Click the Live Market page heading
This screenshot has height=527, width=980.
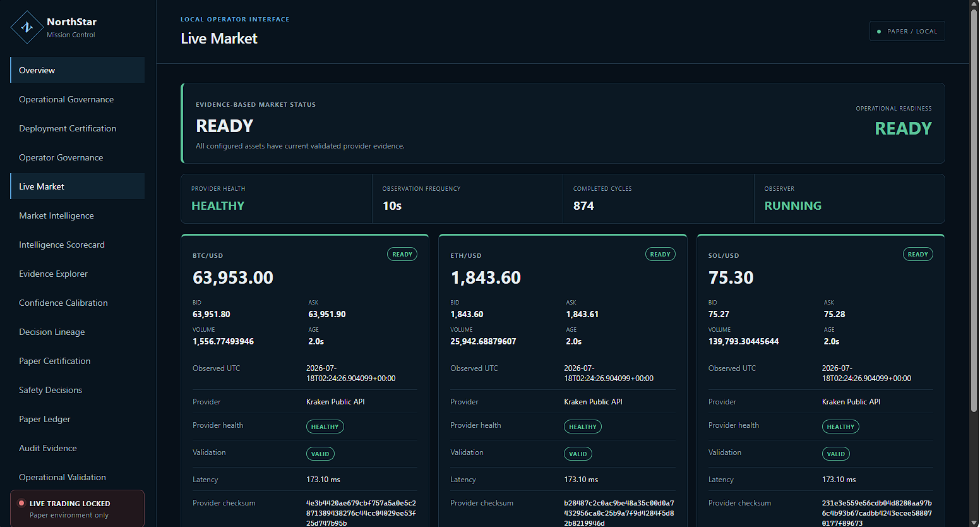click(x=219, y=39)
